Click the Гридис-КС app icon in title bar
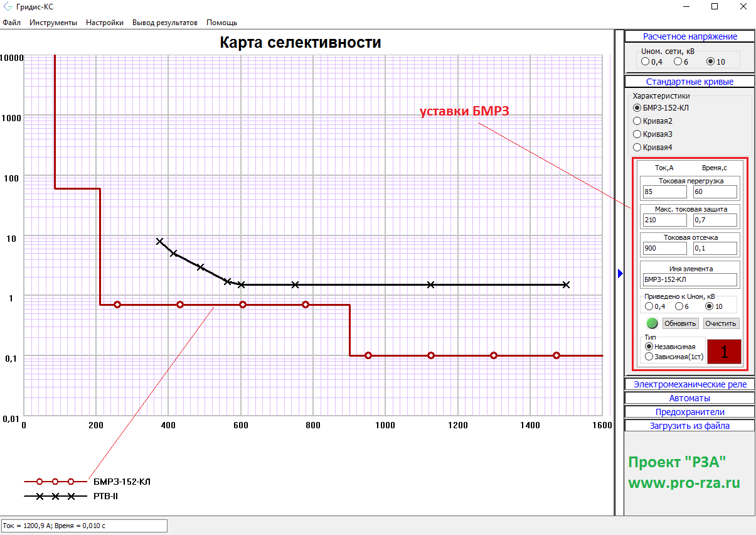 (x=8, y=6)
